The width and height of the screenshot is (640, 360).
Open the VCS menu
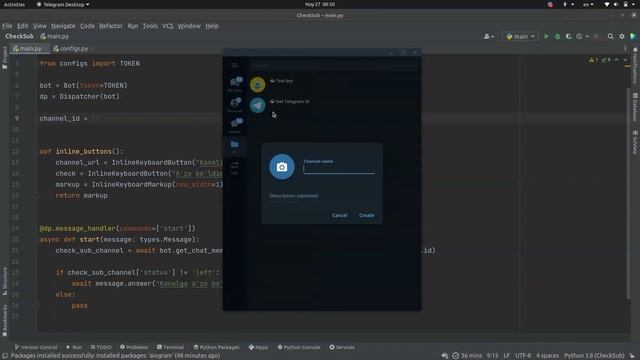[x=167, y=26]
